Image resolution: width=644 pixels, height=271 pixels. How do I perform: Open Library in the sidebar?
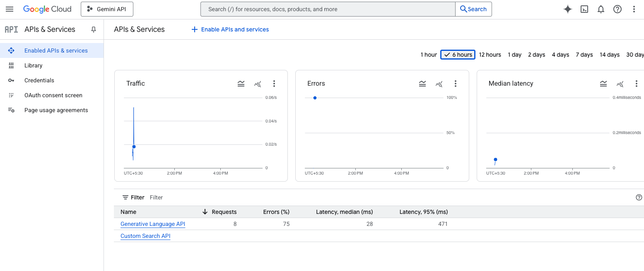(52, 65)
